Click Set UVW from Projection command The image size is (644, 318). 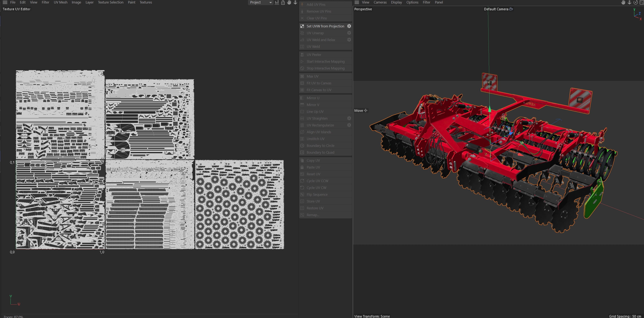(x=325, y=26)
